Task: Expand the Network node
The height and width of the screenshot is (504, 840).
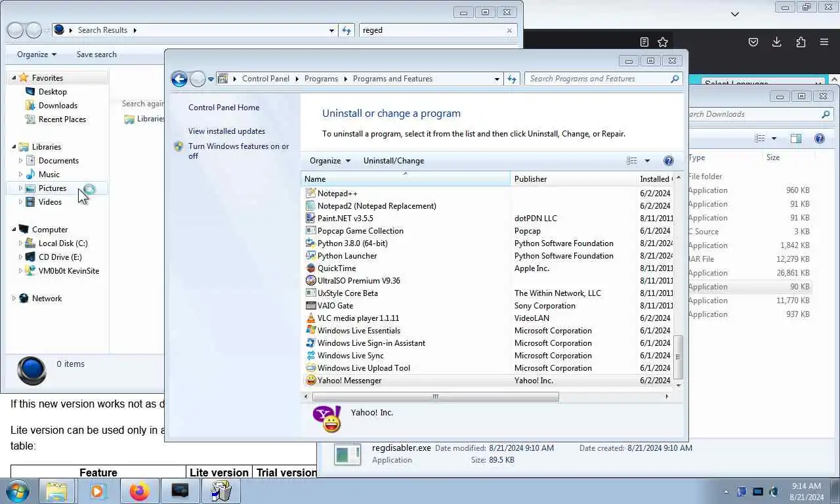Action: [x=14, y=299]
